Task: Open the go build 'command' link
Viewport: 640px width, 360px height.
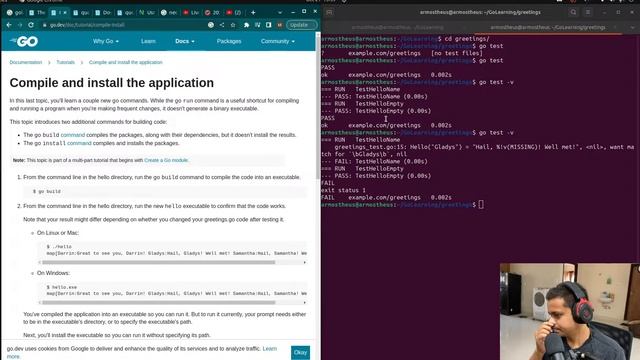Action: (x=73, y=135)
